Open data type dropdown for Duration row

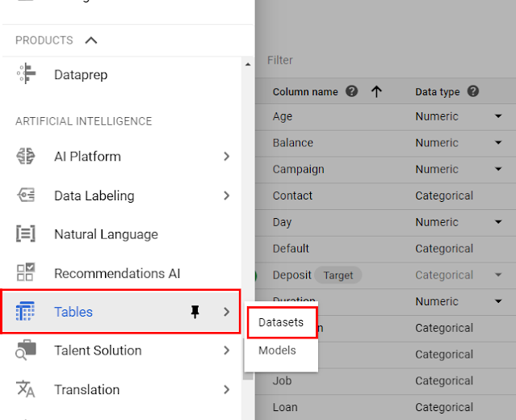(498, 301)
